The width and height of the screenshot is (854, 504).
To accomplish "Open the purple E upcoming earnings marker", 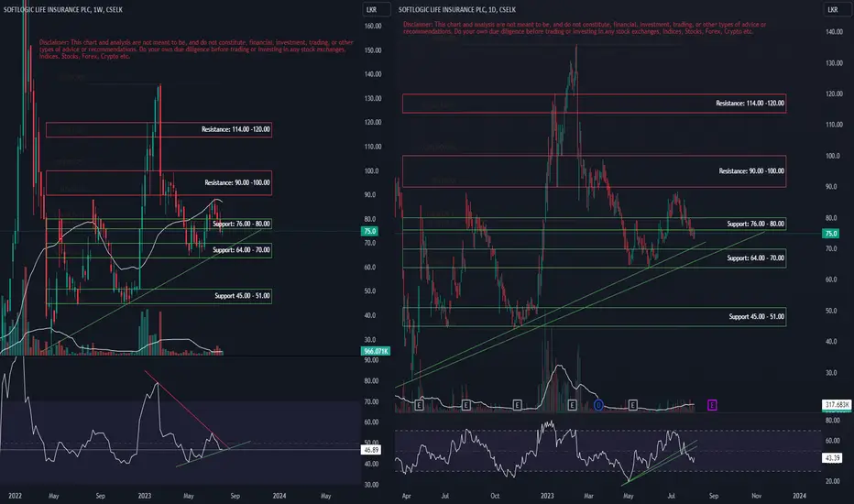I will [x=712, y=405].
